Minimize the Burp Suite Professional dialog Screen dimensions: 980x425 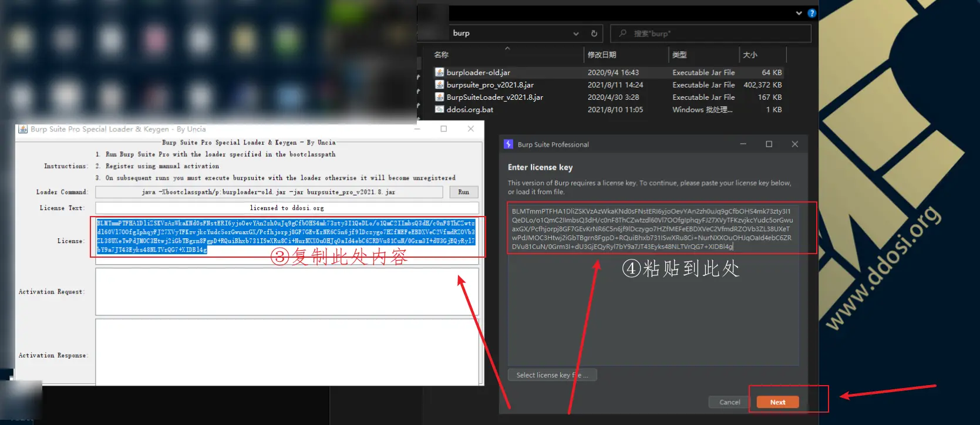click(743, 144)
